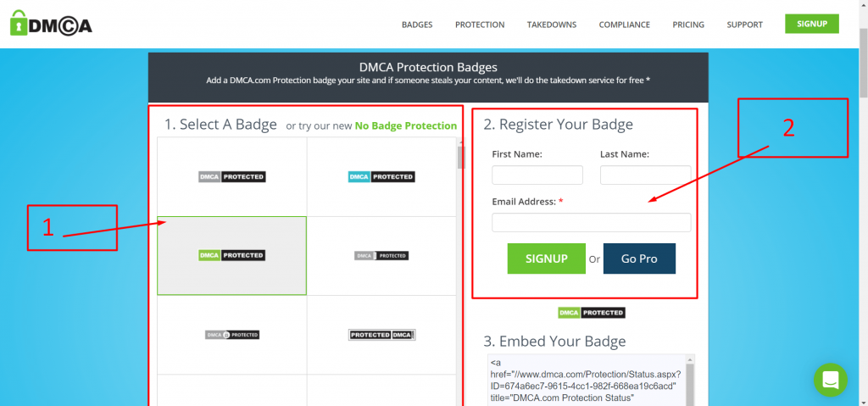Click the green badge preview above Embed Your Badge

pos(591,313)
